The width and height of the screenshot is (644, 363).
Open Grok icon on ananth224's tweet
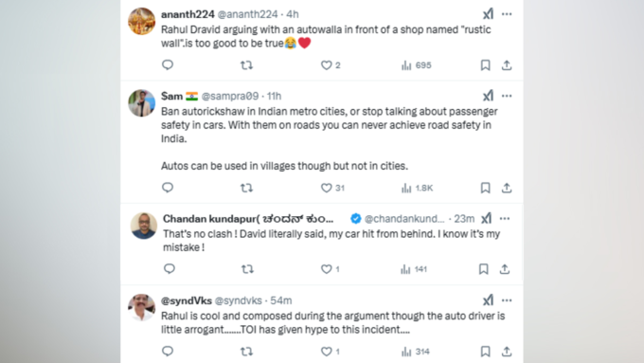coord(488,14)
